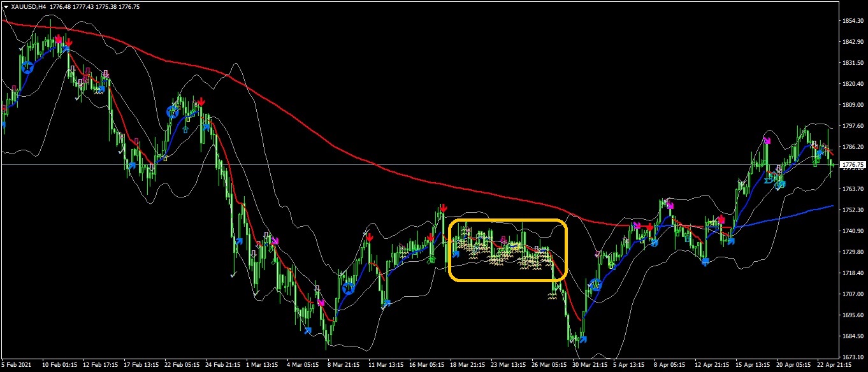Select the blue circle buy signal above 5 Feb
The height and width of the screenshot is (372, 868).
(27, 67)
